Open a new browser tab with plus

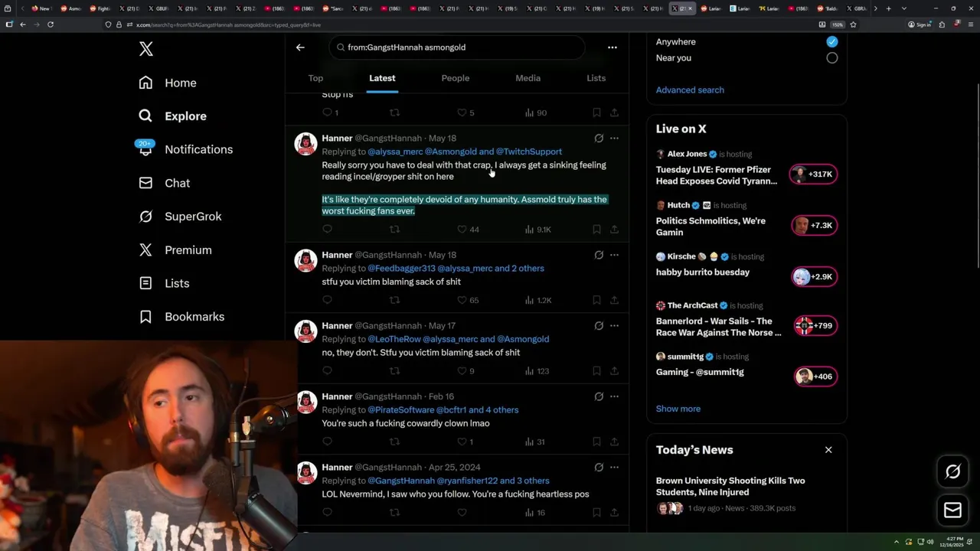point(888,8)
